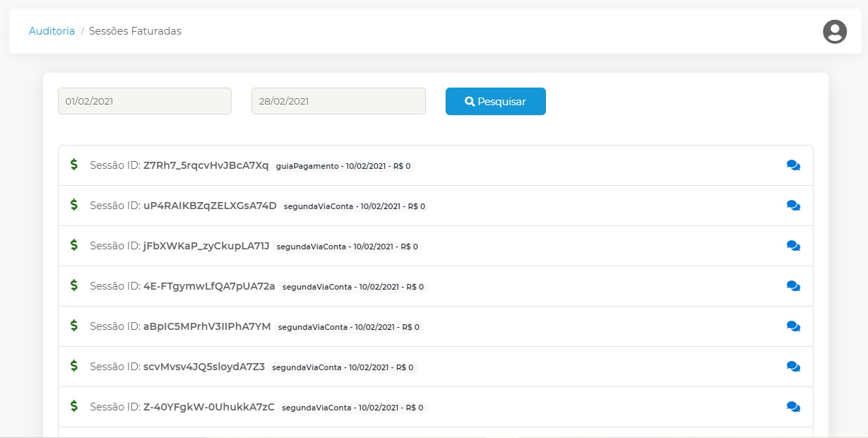Open chat icon for session aBpIC5MPrhV3IIPhA7YM

(793, 326)
